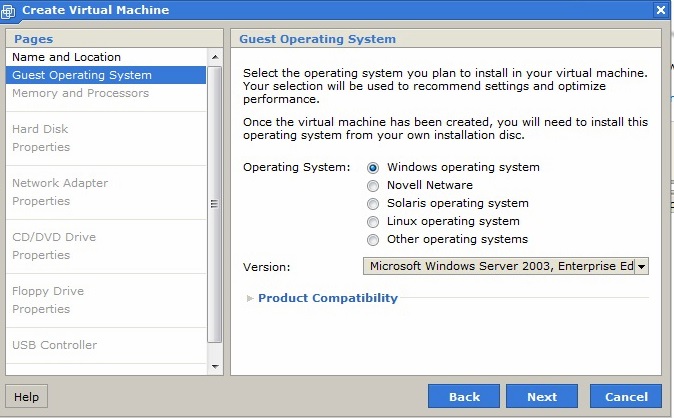Click Properties under CD/DVD Drive
This screenshot has height=418, width=674.
pos(41,255)
